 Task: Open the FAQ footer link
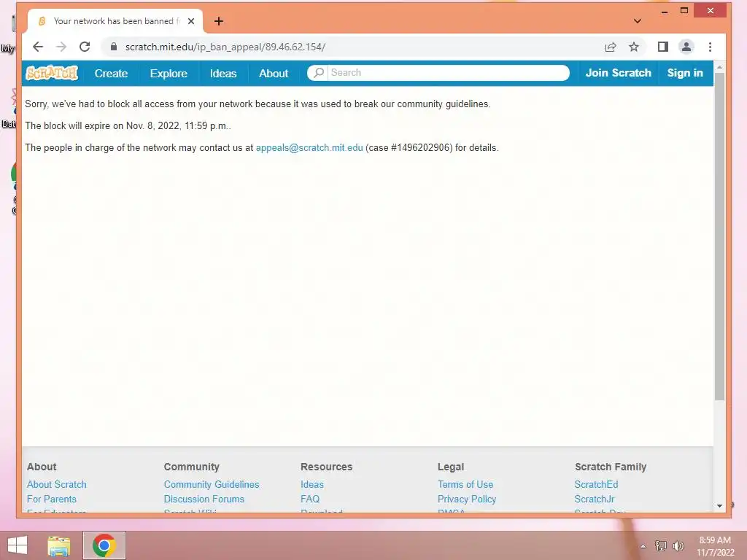[310, 499]
